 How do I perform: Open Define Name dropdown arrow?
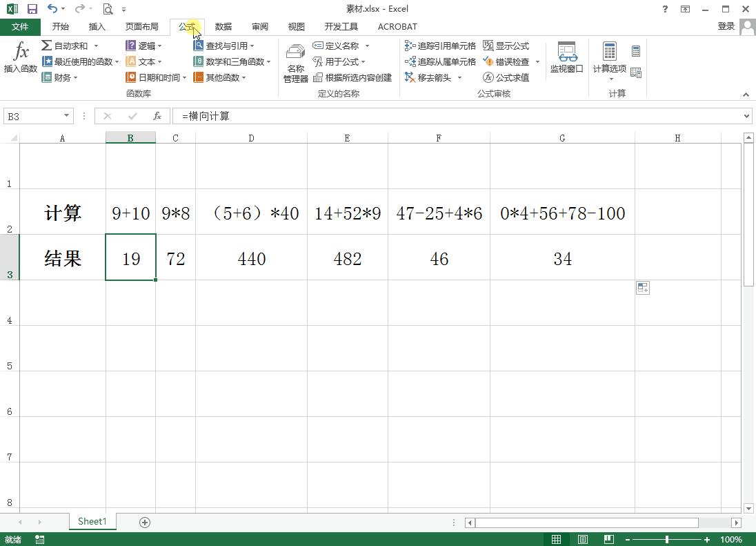[x=368, y=46]
